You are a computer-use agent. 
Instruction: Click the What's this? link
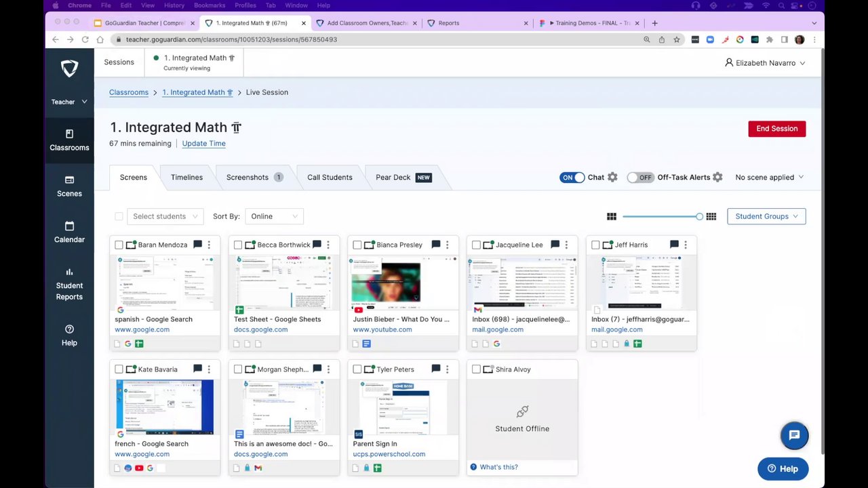click(x=498, y=467)
